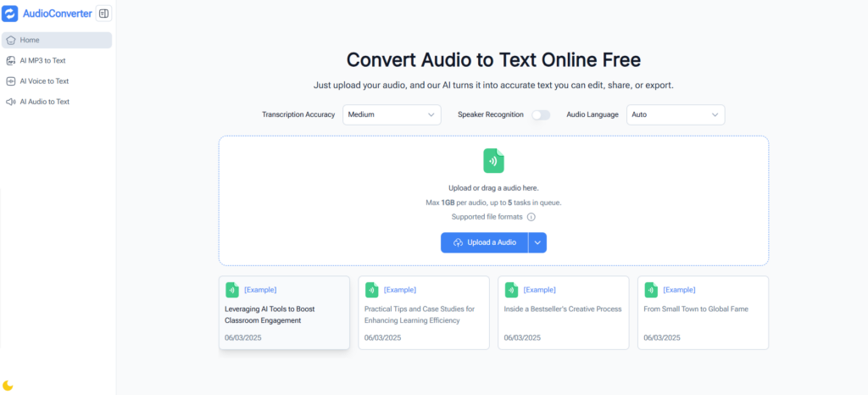Switch to dark mode with moon icon

click(8, 386)
